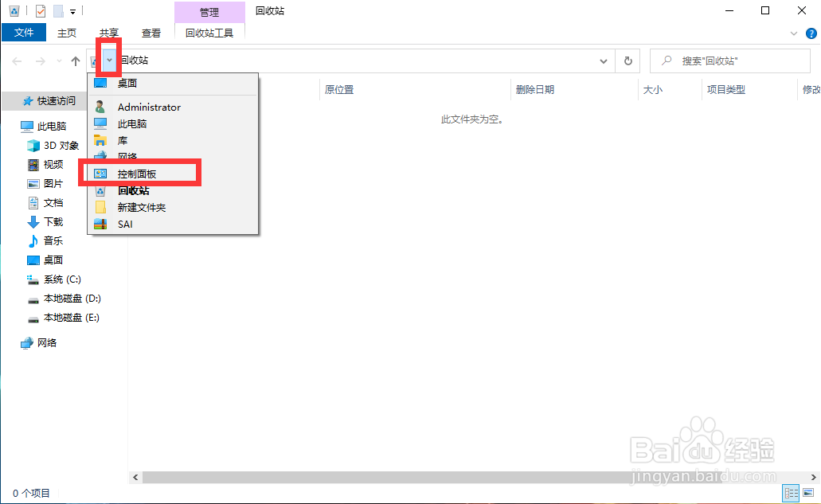This screenshot has height=504, width=821.
Task: Open 系统 (C:) drive in sidebar
Action: click(62, 279)
